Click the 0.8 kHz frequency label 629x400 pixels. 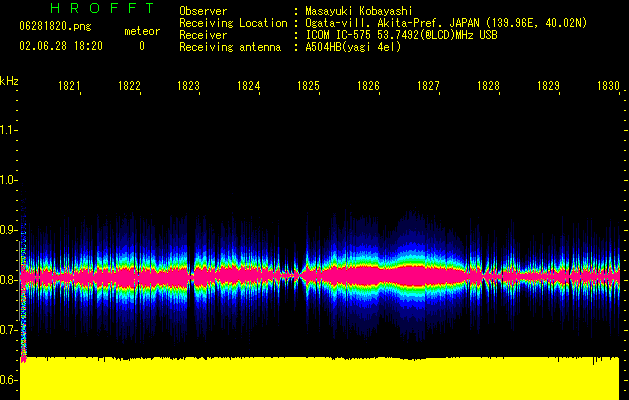(x=8, y=280)
